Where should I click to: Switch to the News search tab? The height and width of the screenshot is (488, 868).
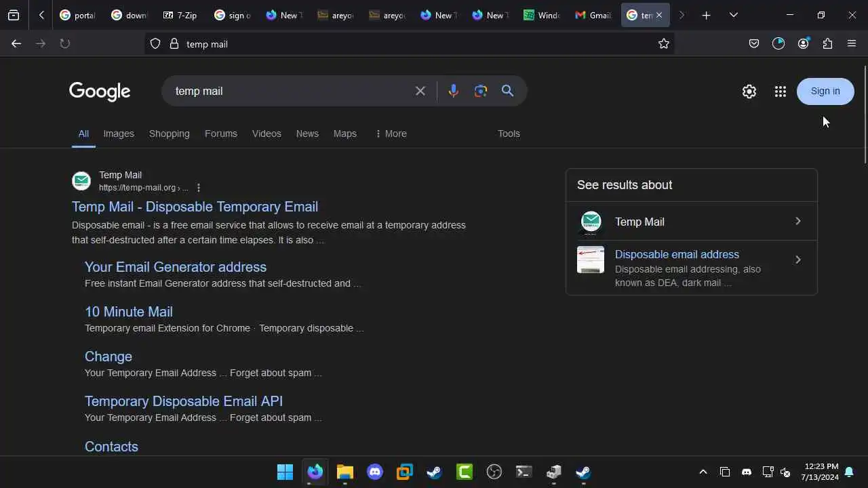pos(307,134)
